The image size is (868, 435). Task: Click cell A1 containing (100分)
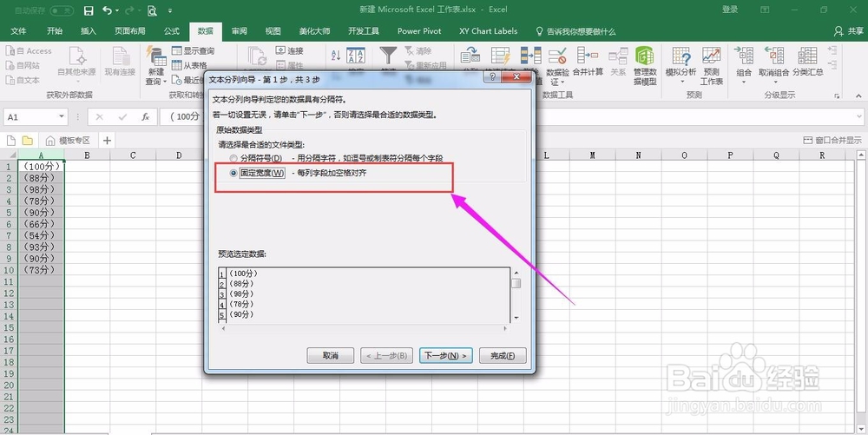(x=42, y=166)
